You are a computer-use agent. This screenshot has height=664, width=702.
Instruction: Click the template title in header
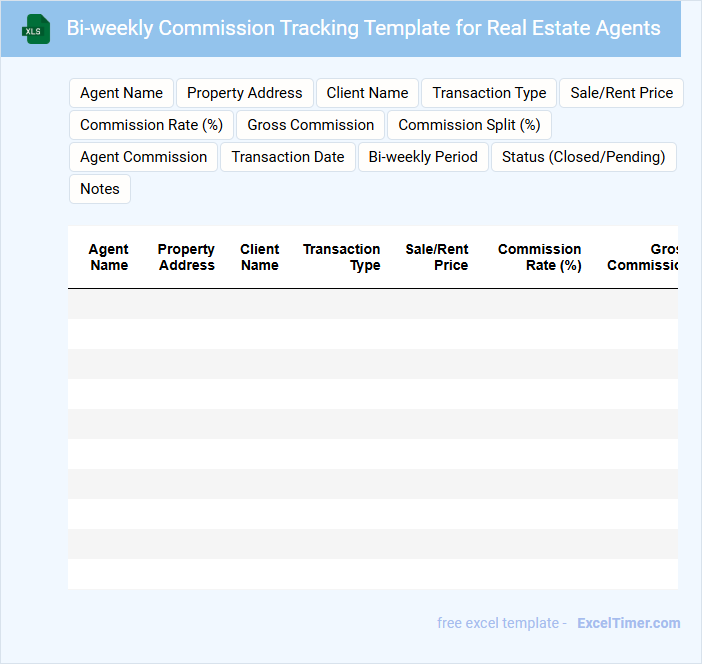click(363, 28)
